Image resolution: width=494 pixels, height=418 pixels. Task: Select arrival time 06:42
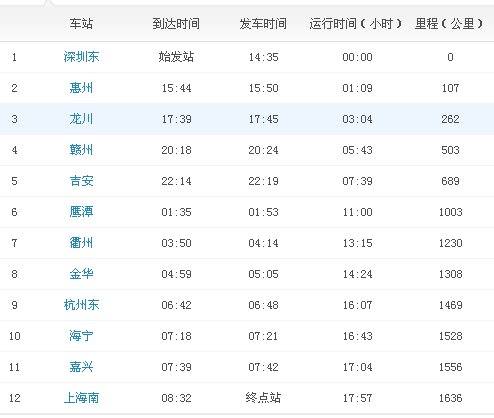pos(176,305)
